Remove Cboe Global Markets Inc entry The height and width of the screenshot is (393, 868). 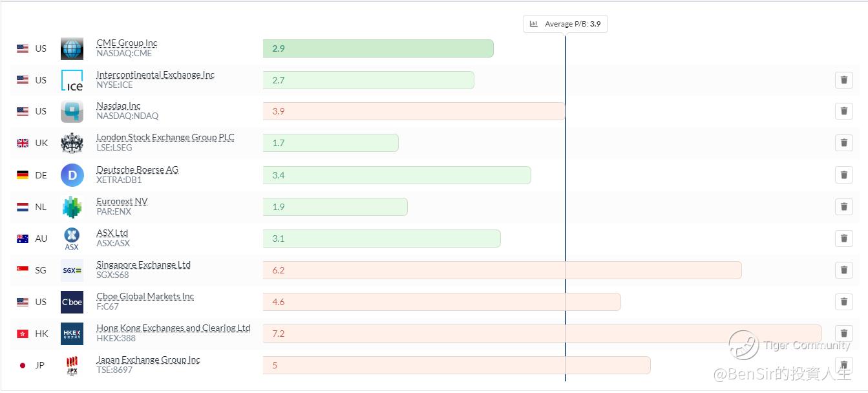click(x=843, y=302)
